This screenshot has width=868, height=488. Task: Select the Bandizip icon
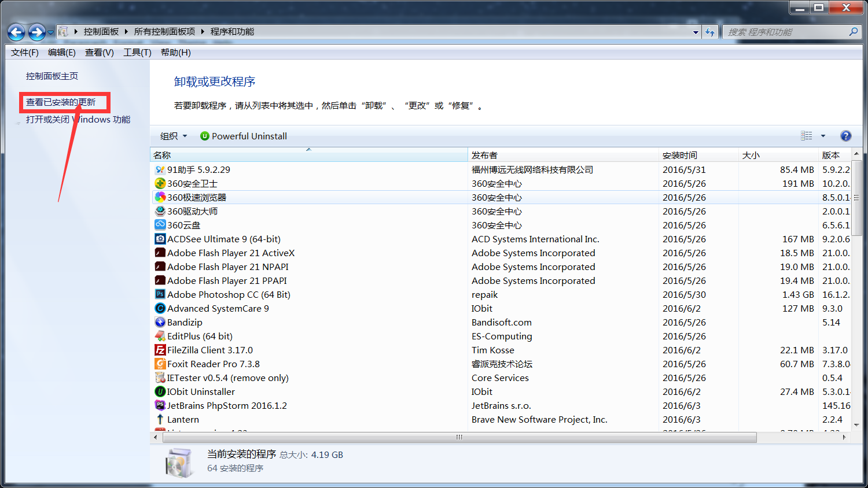point(160,322)
